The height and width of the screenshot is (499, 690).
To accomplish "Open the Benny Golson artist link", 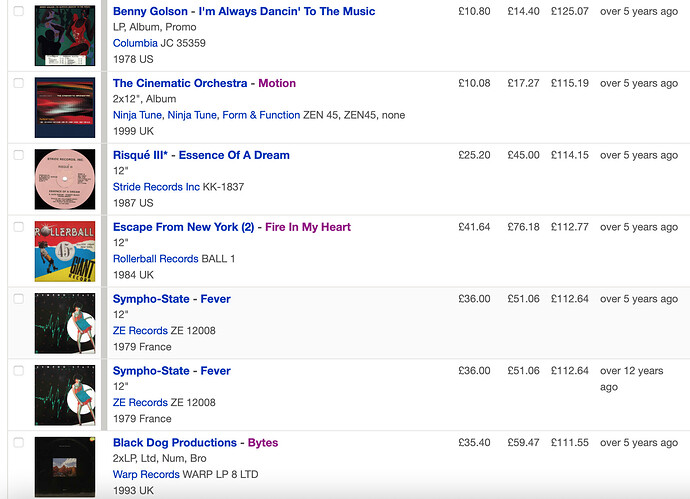I will [150, 11].
